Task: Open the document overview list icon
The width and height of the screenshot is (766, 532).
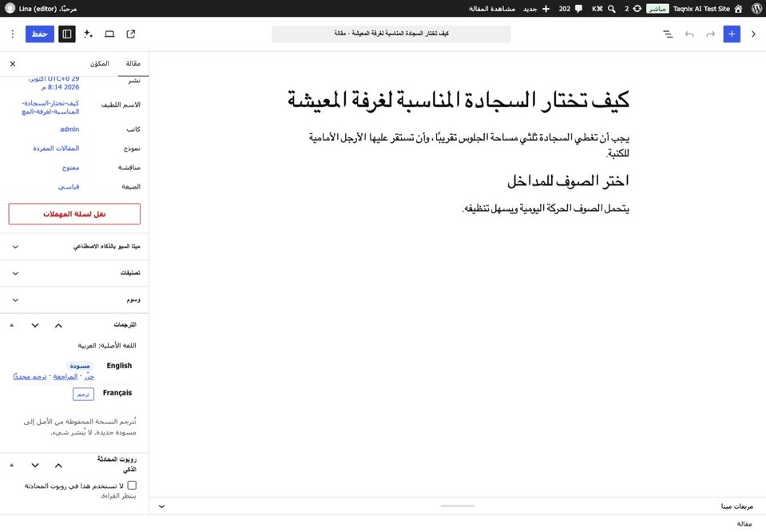Action: coord(668,34)
